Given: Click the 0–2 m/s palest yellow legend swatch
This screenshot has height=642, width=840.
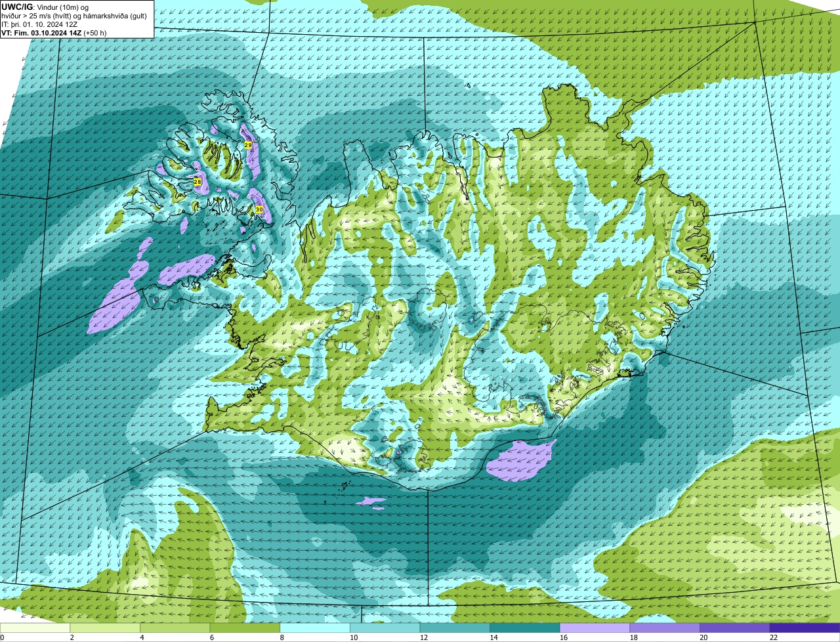Looking at the screenshot, I should pyautogui.click(x=35, y=628).
